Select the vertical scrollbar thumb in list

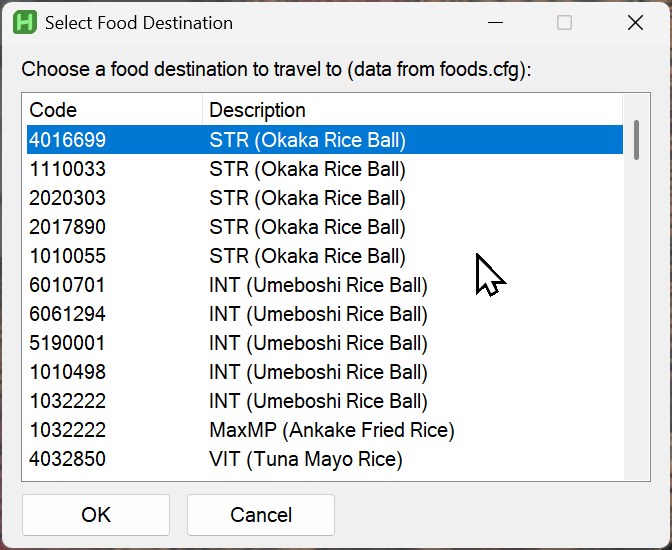click(x=636, y=140)
